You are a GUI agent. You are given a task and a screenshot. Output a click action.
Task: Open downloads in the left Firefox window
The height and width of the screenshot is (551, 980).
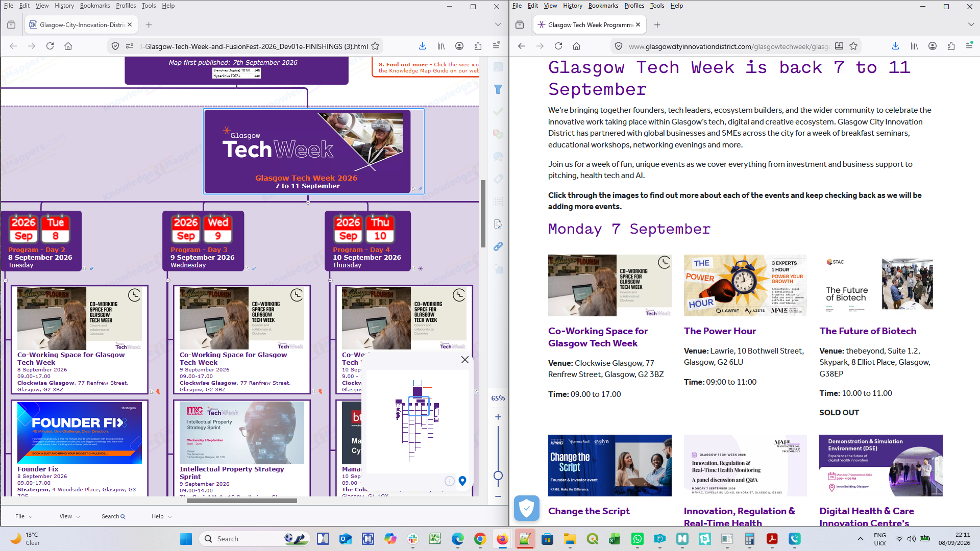pyautogui.click(x=423, y=46)
